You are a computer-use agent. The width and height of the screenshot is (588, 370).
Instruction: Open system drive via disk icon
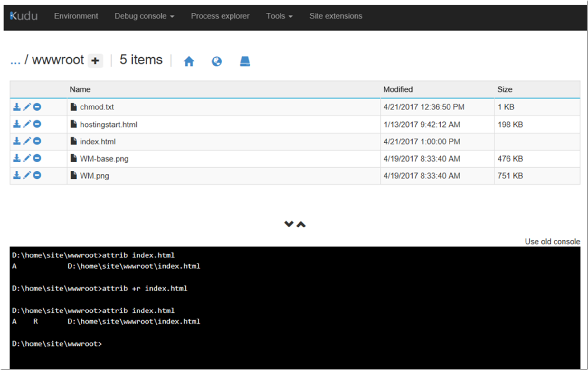(x=245, y=61)
